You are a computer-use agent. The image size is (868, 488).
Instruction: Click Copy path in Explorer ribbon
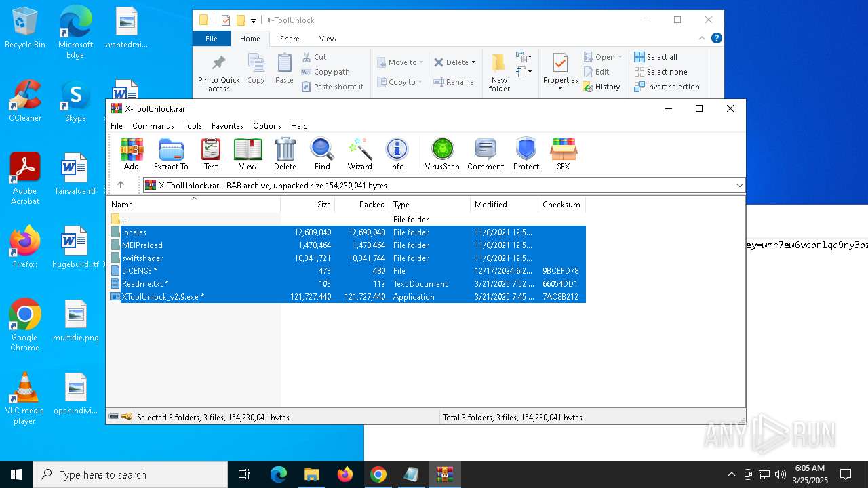point(325,72)
